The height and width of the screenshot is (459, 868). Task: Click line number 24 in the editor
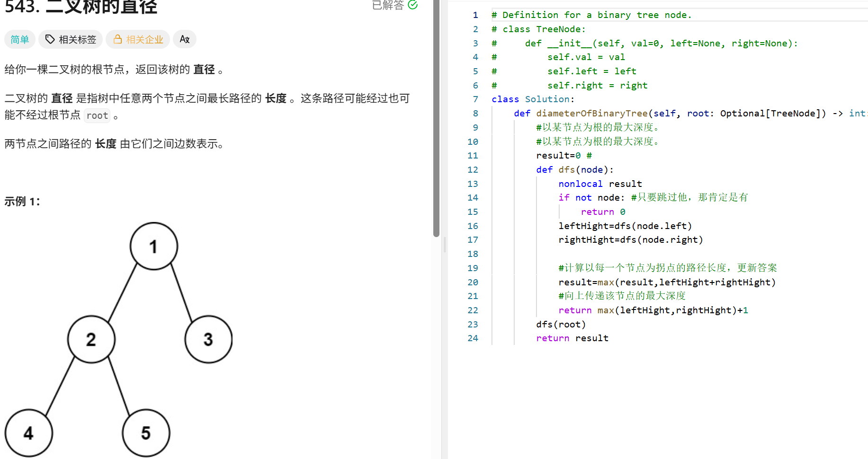pos(473,338)
